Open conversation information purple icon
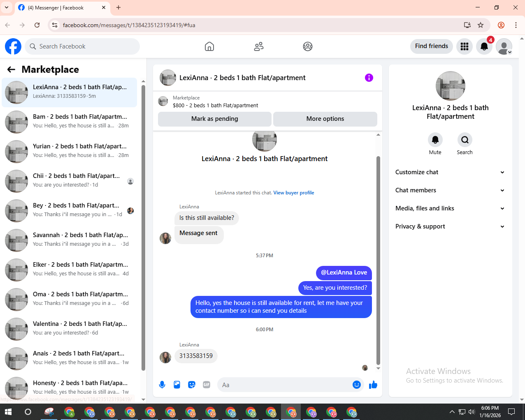The width and height of the screenshot is (525, 420). 369,78
